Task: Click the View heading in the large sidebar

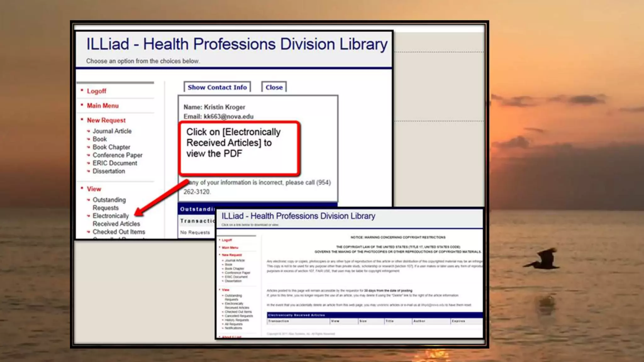Action: [94, 189]
